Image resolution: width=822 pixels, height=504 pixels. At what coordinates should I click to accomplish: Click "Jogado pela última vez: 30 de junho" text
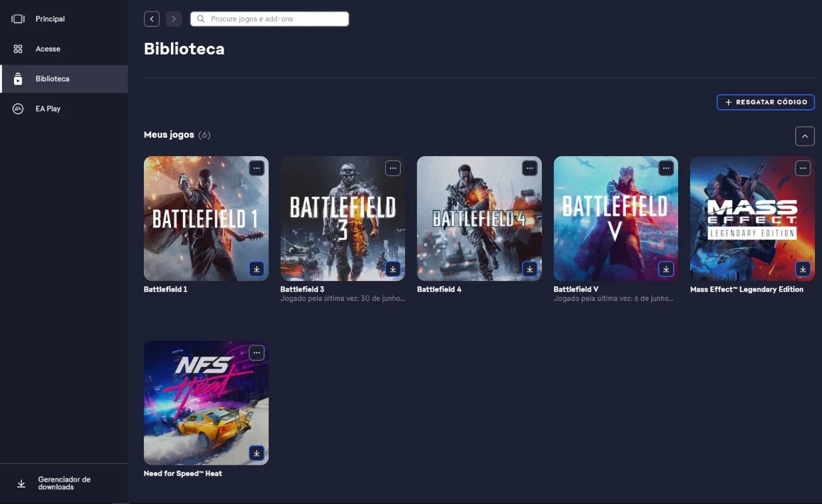(x=343, y=299)
